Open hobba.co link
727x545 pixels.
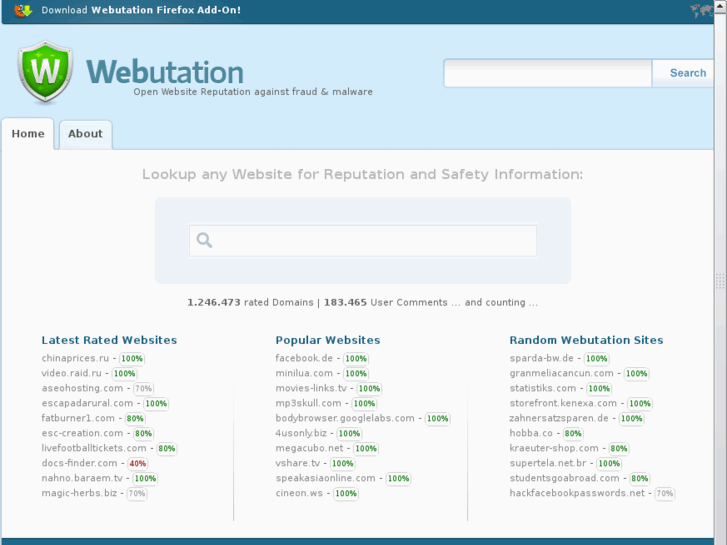[x=531, y=433]
